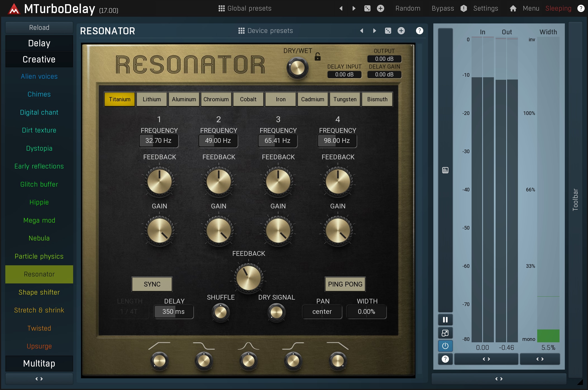Open the Settings button
This screenshot has width=588, height=390.
[485, 8]
